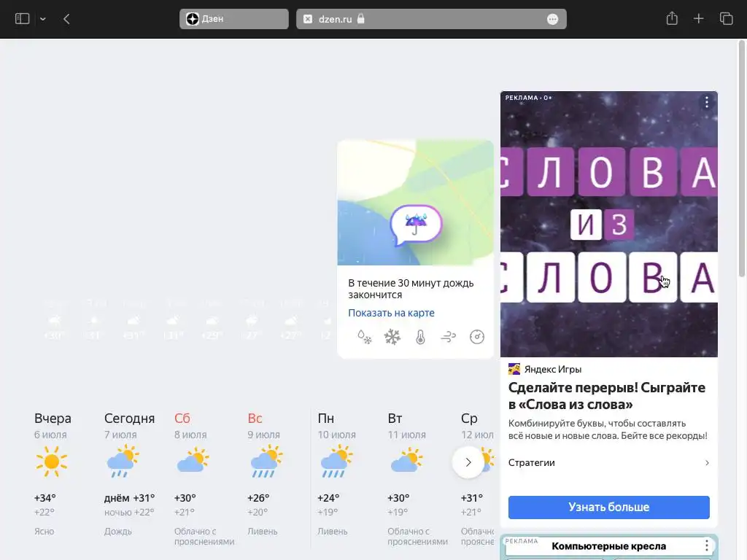Open the sidebar dropdown chevron

coord(43,19)
